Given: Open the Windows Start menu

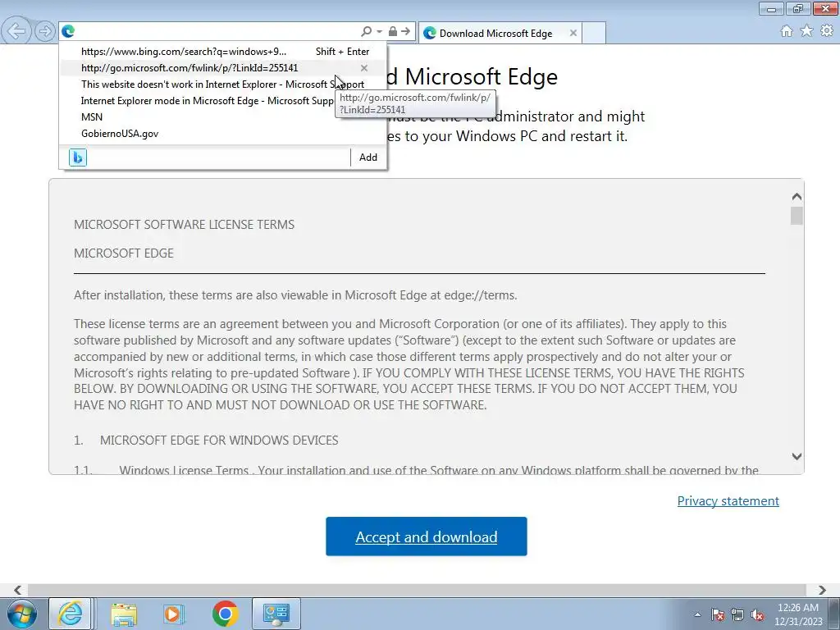Looking at the screenshot, I should point(22,614).
